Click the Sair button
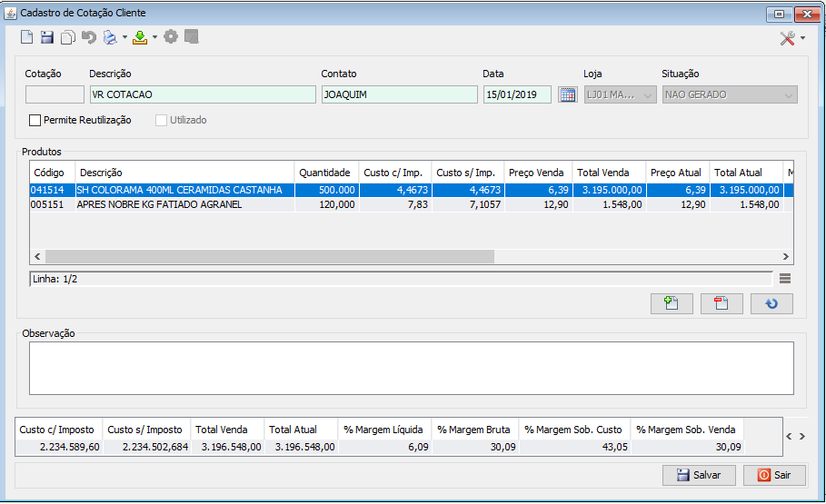This screenshot has width=826, height=504. click(774, 475)
